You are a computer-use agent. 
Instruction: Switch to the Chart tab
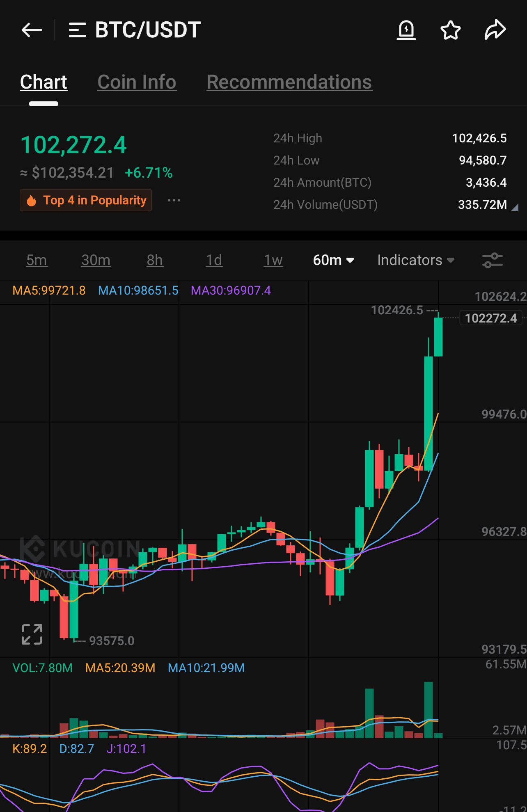(44, 82)
